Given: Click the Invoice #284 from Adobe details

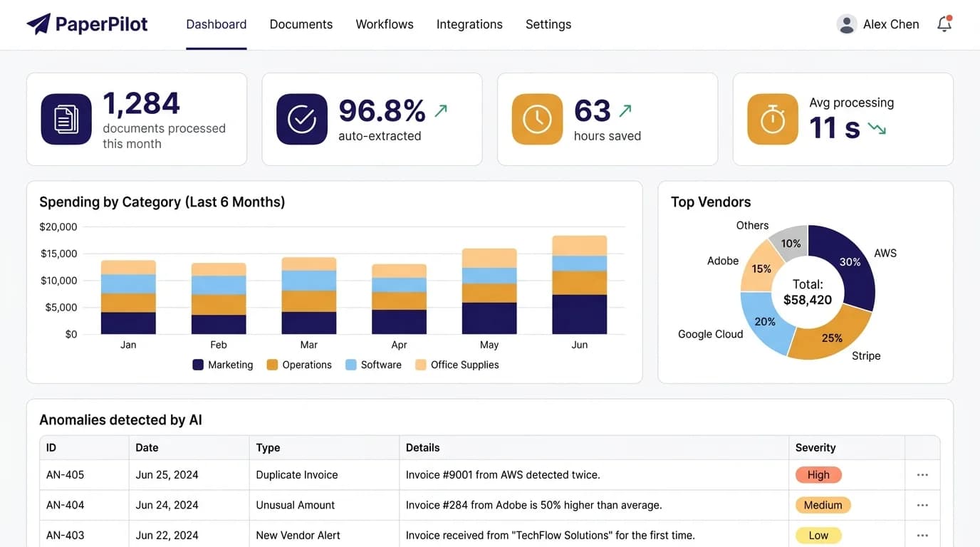Looking at the screenshot, I should coord(534,505).
